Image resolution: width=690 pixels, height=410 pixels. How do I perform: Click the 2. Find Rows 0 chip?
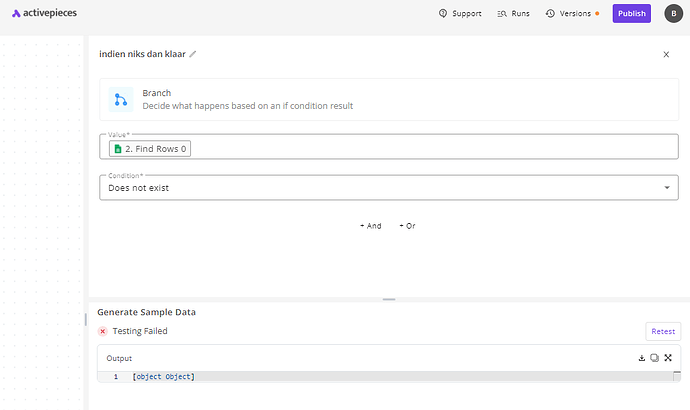150,149
